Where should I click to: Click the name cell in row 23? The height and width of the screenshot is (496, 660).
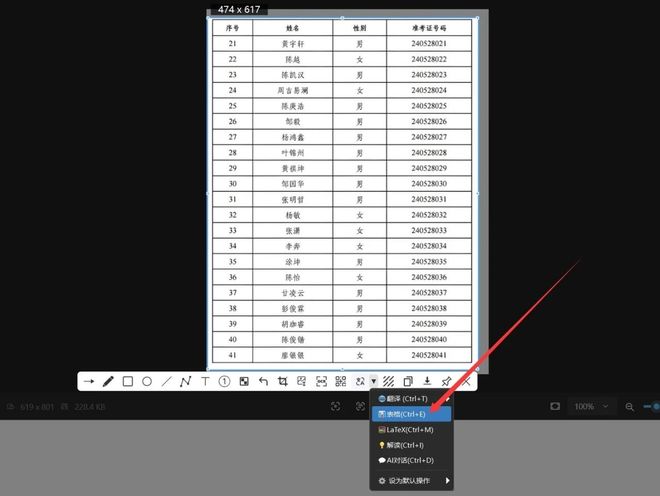(293, 75)
